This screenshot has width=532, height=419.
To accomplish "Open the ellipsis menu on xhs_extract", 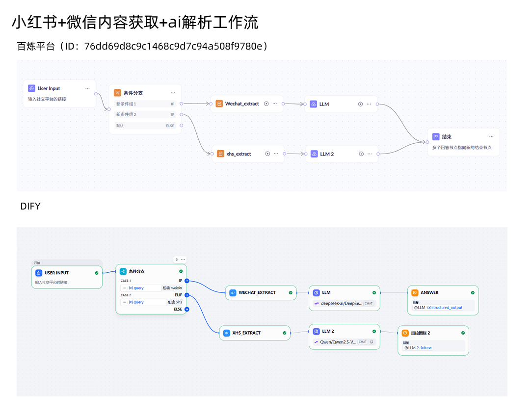I will [276, 154].
